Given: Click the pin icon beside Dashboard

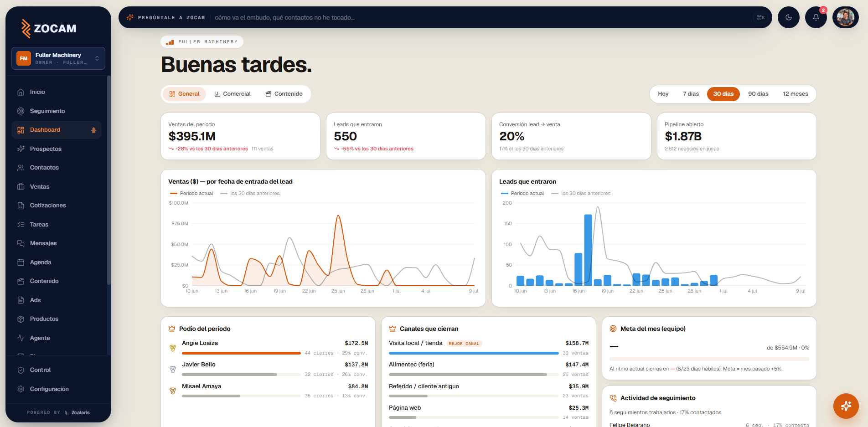Looking at the screenshot, I should (x=93, y=130).
